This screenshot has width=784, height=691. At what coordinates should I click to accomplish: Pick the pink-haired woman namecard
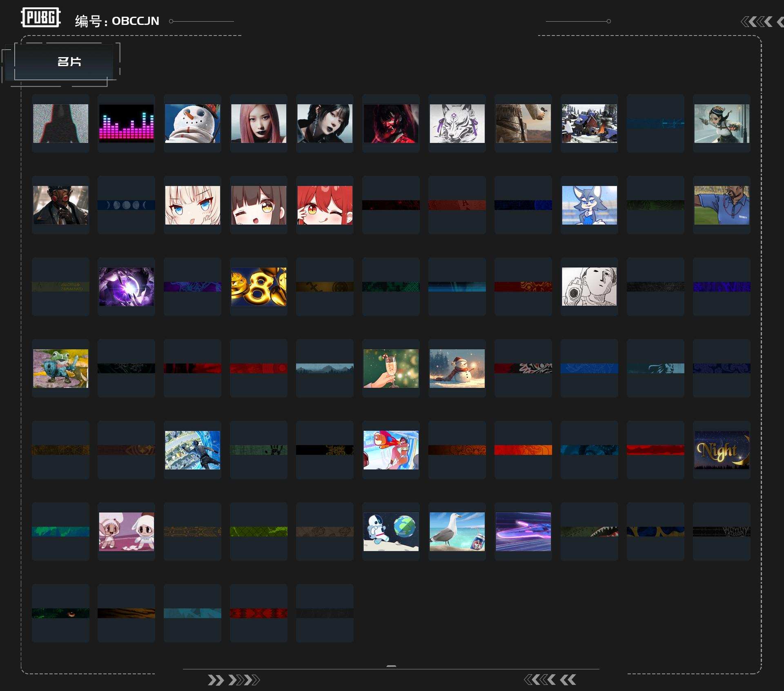(x=258, y=123)
